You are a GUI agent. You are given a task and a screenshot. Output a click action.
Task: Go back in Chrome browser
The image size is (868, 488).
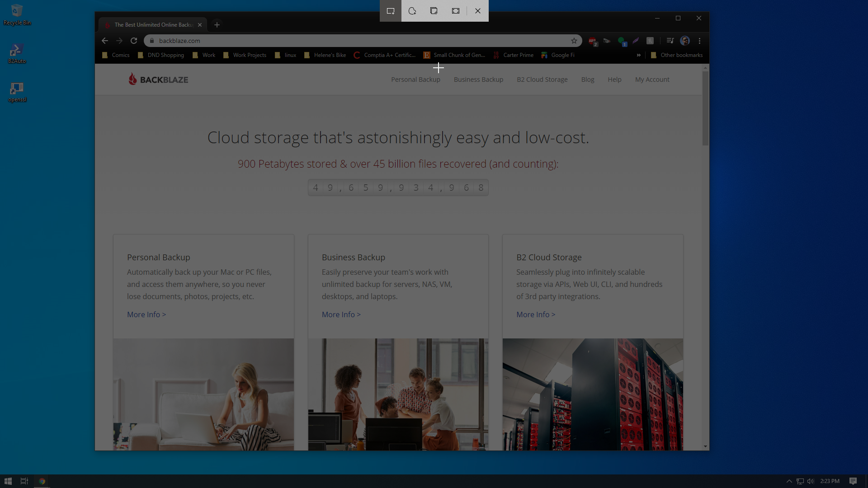(105, 41)
